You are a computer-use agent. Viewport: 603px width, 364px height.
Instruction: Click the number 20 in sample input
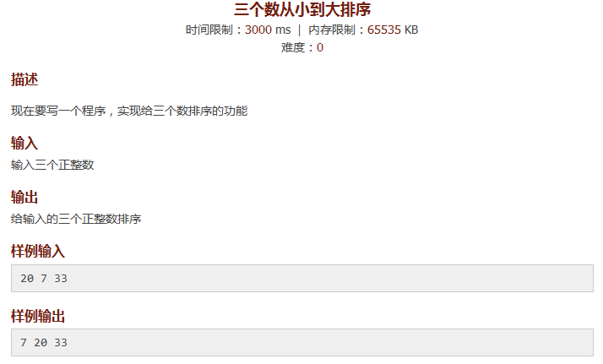tap(27, 279)
